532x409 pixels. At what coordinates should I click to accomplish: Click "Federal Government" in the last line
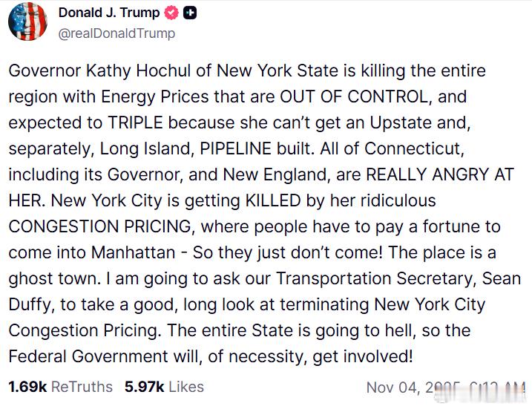pos(85,356)
